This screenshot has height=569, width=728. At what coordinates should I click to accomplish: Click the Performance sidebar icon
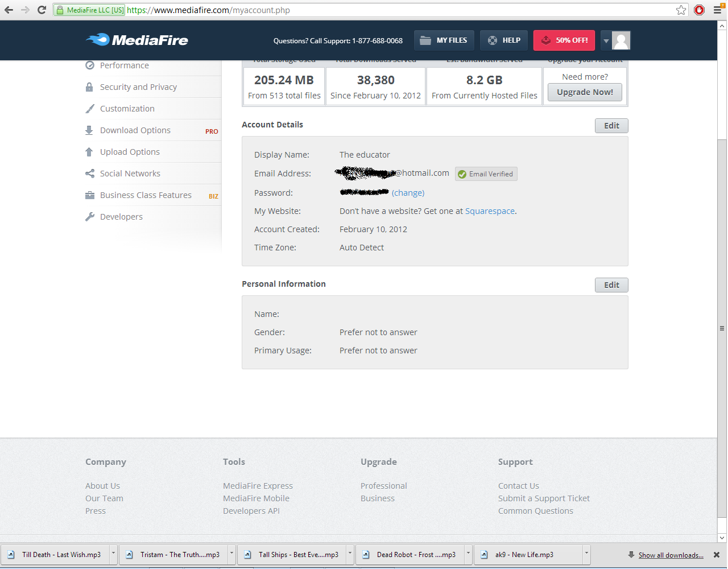pyautogui.click(x=90, y=65)
